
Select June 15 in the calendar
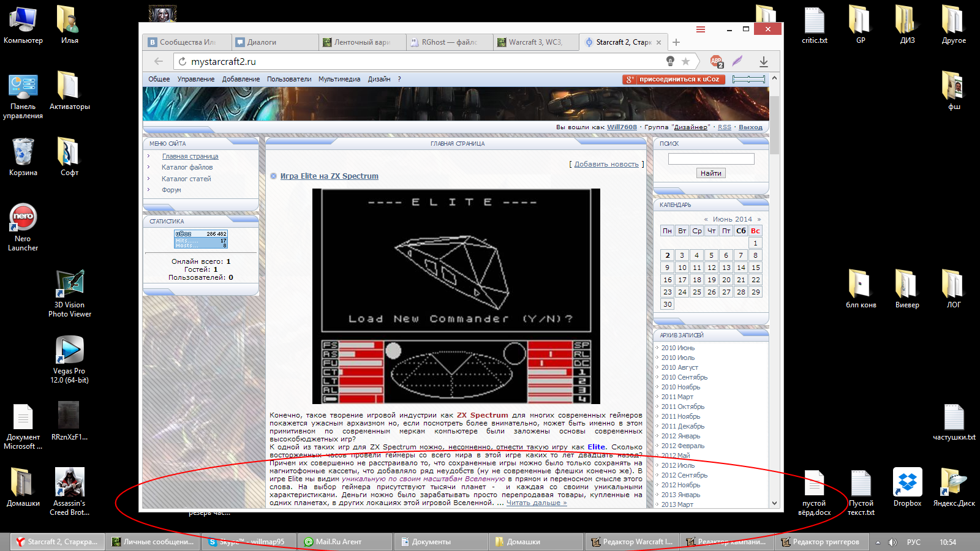pyautogui.click(x=756, y=268)
